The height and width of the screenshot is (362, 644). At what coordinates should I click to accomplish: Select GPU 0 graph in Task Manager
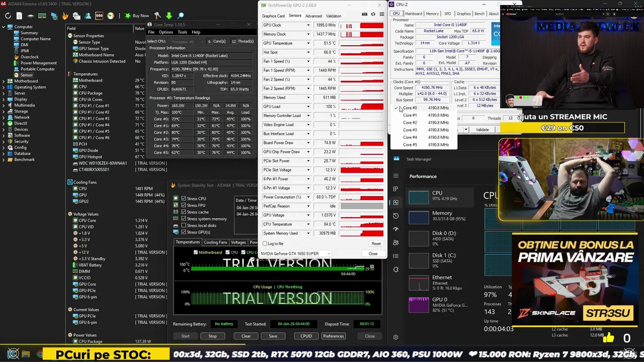[x=440, y=304]
